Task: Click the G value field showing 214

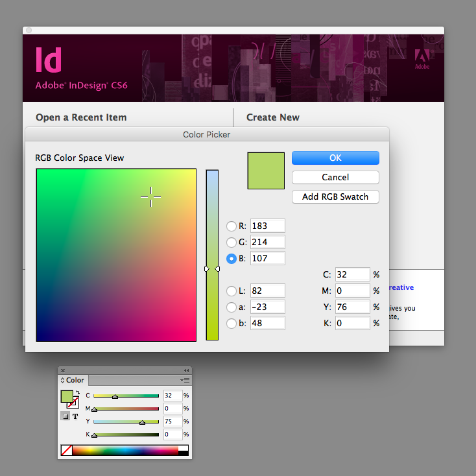Action: pos(267,242)
